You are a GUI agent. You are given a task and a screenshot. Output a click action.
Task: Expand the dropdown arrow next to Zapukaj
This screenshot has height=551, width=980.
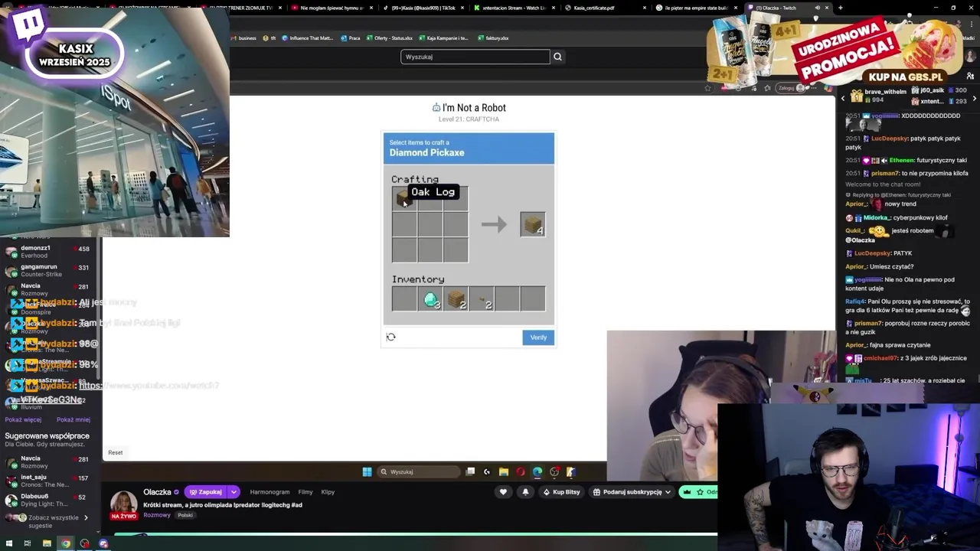(x=234, y=492)
